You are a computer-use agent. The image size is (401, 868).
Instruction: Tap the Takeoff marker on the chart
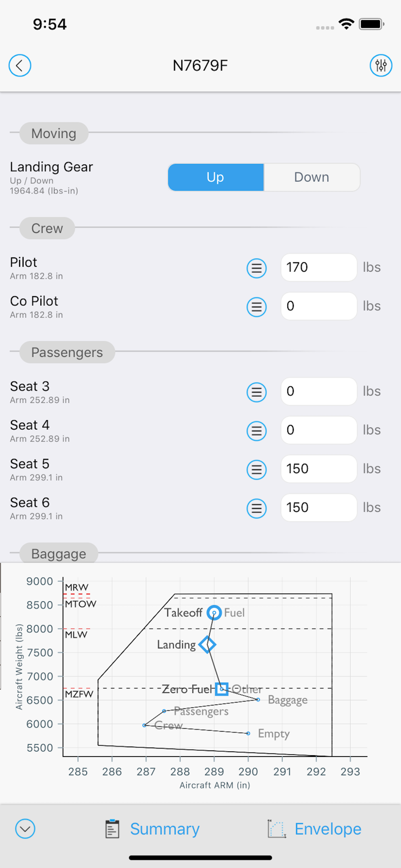click(214, 613)
